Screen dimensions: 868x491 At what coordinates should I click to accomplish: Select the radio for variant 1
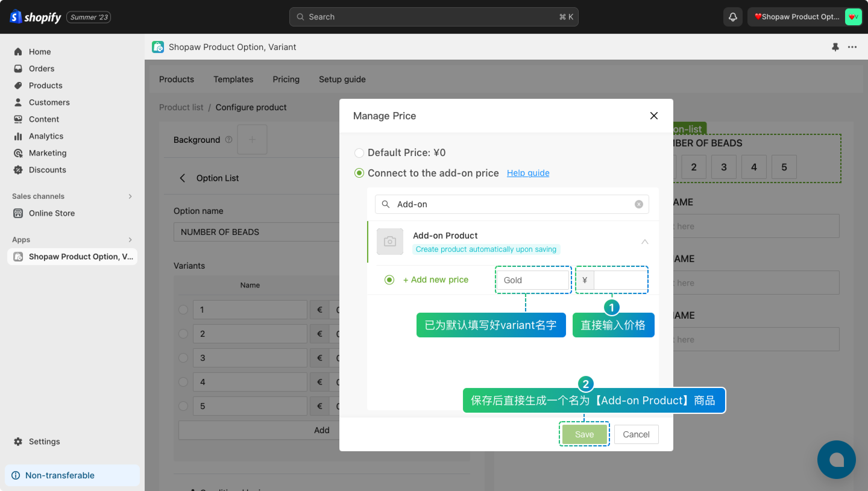click(x=183, y=310)
